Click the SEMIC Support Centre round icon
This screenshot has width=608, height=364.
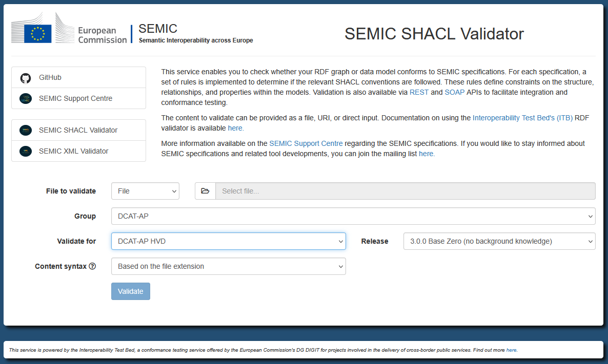26,99
